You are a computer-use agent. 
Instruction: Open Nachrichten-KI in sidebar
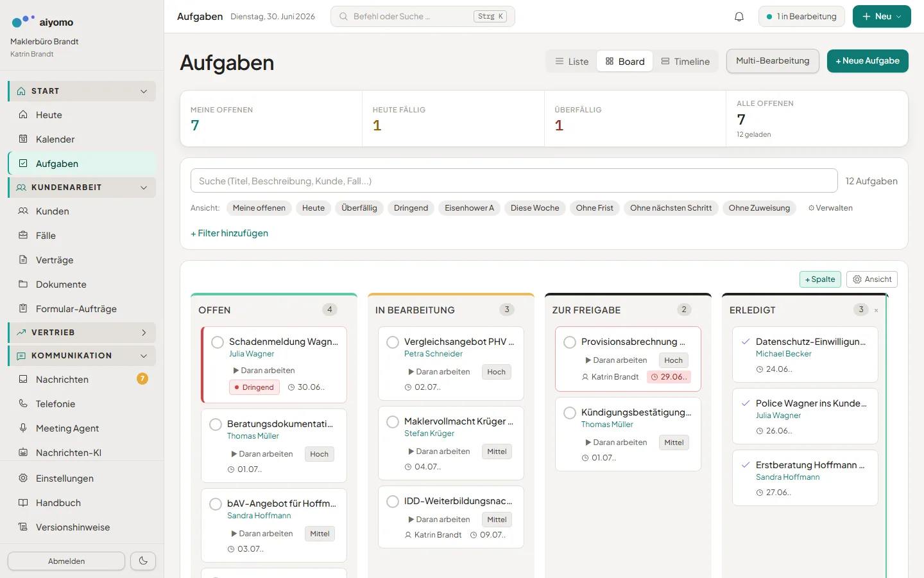pyautogui.click(x=82, y=453)
